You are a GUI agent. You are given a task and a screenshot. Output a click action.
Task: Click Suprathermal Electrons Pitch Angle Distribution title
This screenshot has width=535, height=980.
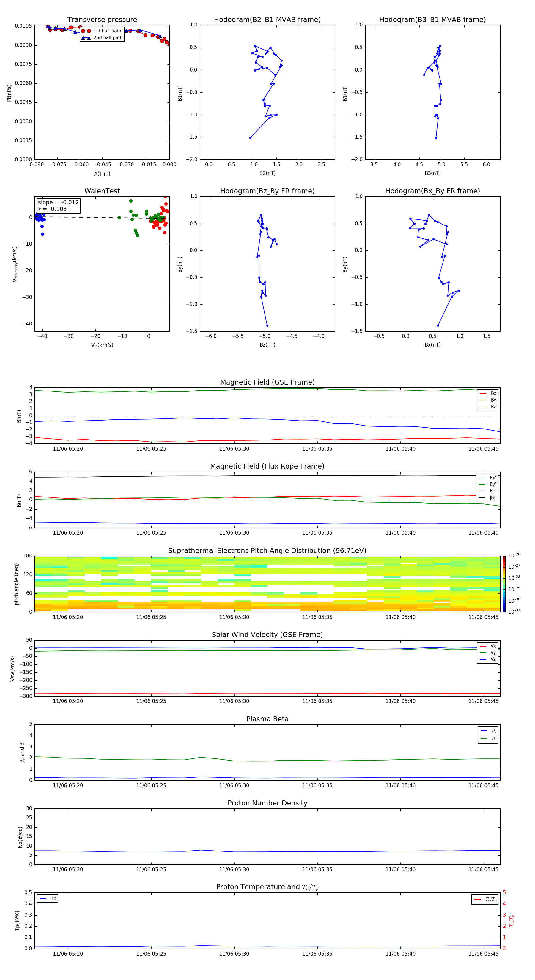click(x=267, y=551)
